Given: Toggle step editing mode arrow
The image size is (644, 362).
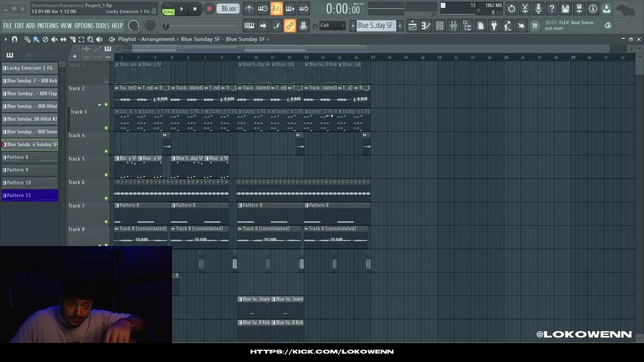Looking at the screenshot, I should click(263, 26).
